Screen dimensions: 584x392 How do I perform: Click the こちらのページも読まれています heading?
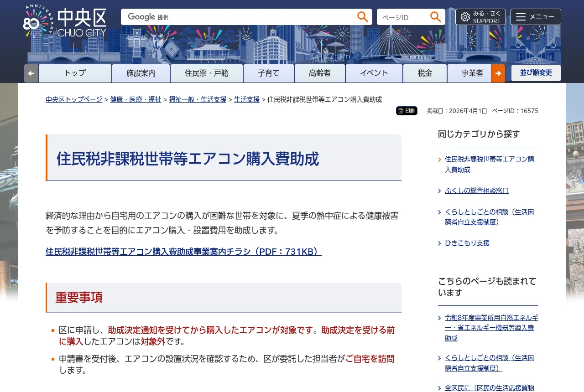coord(487,287)
